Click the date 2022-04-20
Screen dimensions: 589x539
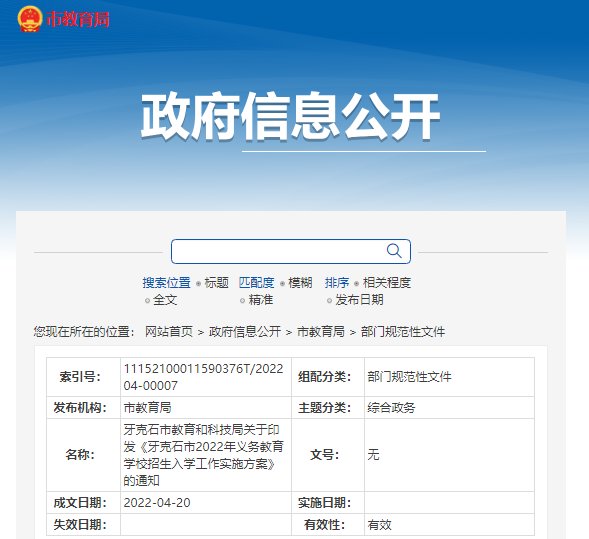tap(157, 503)
